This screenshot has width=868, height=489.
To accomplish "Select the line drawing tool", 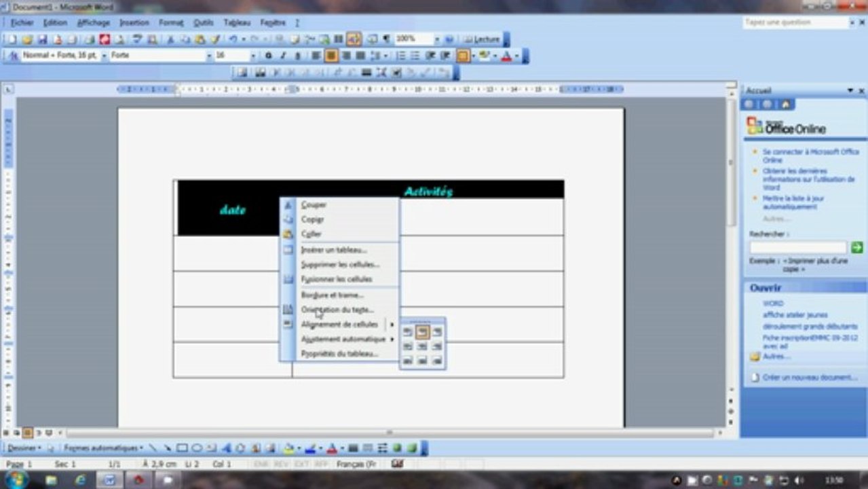I will tap(153, 448).
